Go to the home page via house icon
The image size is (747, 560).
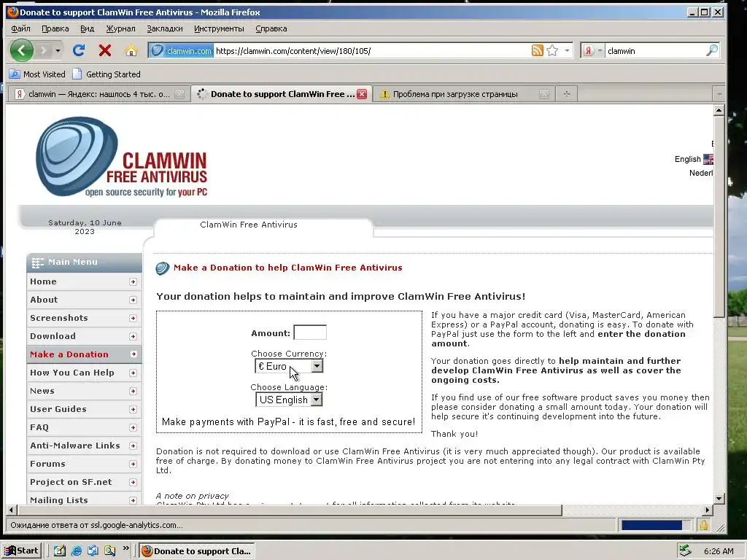coord(131,50)
